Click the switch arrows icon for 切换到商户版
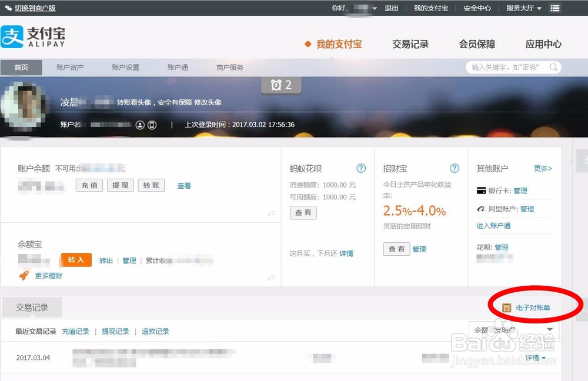Viewport: 588px width, 381px height. (x=8, y=8)
